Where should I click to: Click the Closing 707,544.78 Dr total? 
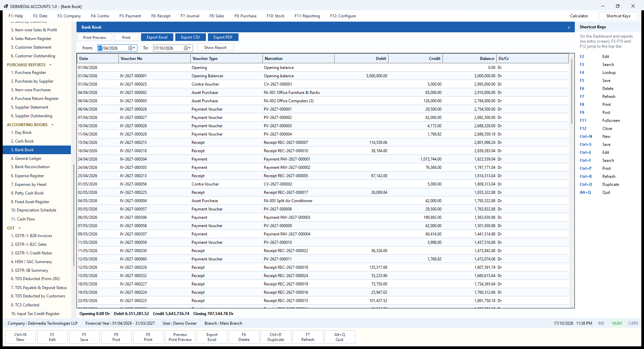(213, 314)
